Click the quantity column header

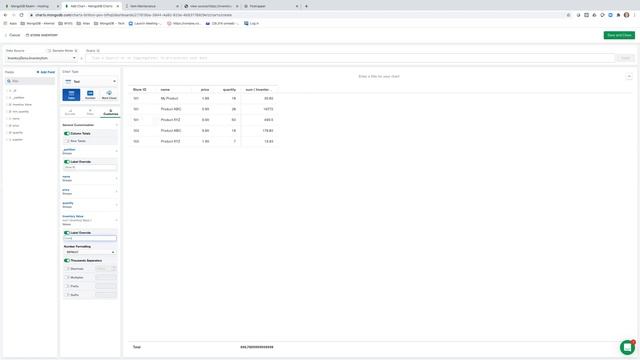[229, 89]
